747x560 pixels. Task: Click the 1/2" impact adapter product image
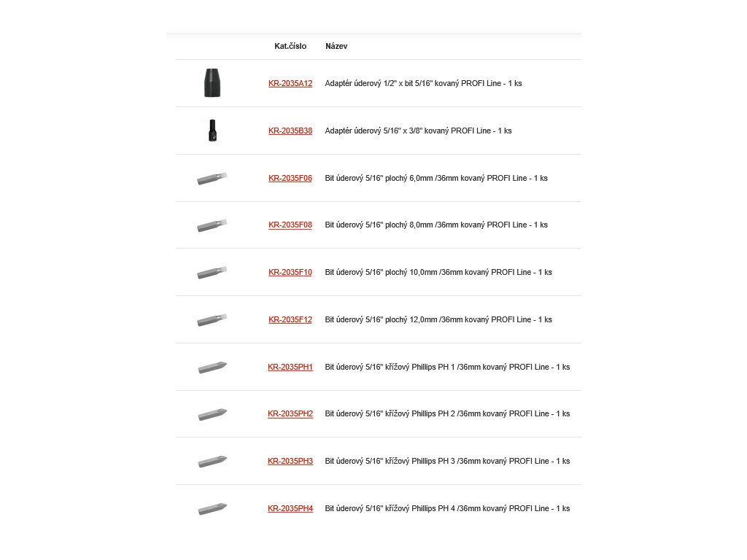tap(212, 83)
